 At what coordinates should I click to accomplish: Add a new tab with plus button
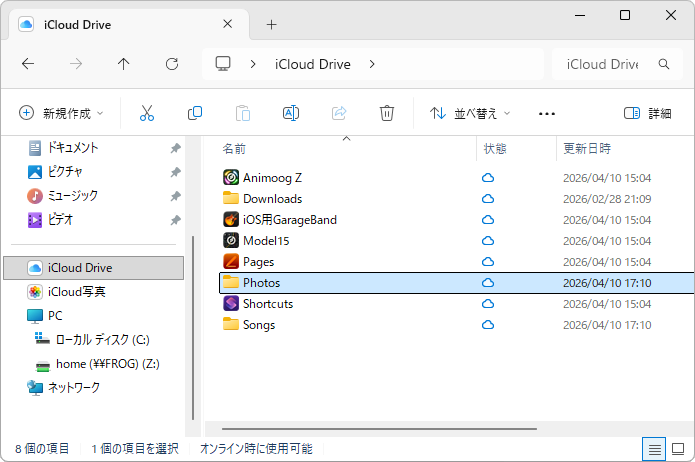click(x=271, y=24)
